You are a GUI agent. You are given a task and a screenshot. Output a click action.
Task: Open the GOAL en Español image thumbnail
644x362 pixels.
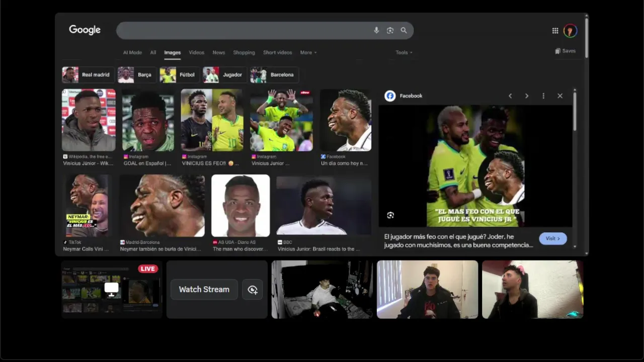coord(148,120)
